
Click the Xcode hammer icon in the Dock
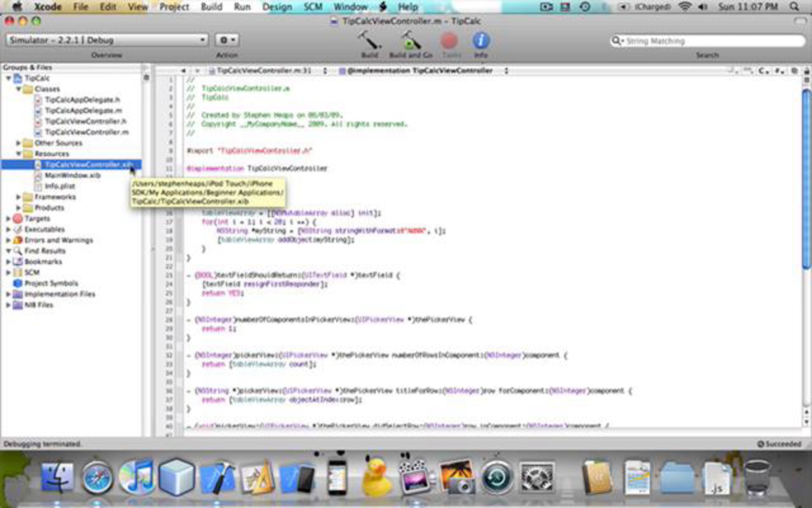[217, 478]
